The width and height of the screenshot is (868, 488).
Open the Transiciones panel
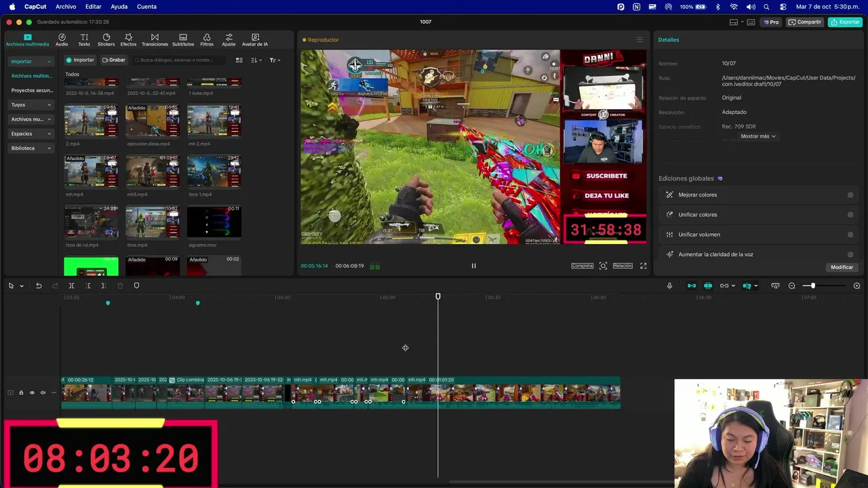(155, 40)
